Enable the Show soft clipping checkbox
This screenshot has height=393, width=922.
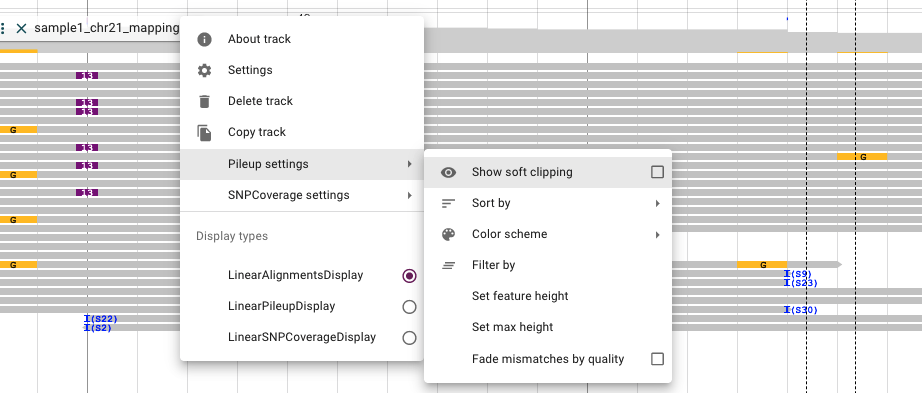click(657, 172)
